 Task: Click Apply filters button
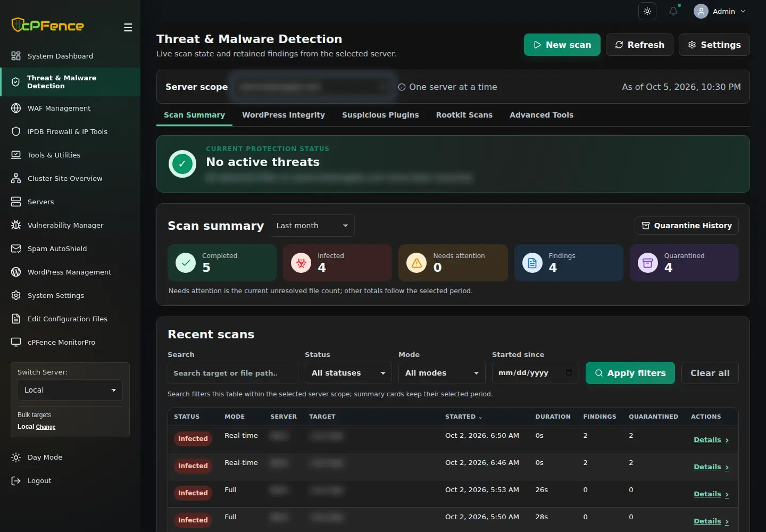[630, 373]
